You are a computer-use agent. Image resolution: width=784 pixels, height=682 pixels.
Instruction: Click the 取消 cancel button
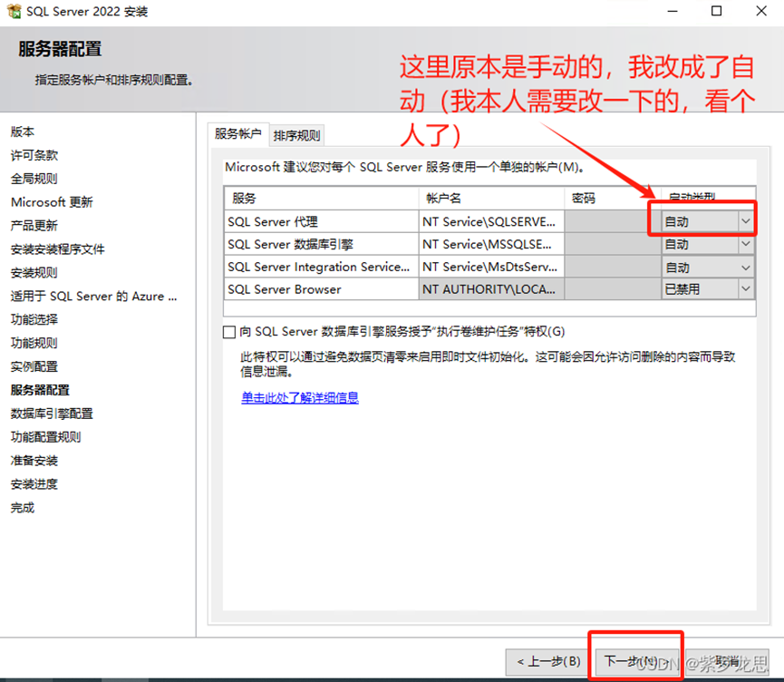727,662
